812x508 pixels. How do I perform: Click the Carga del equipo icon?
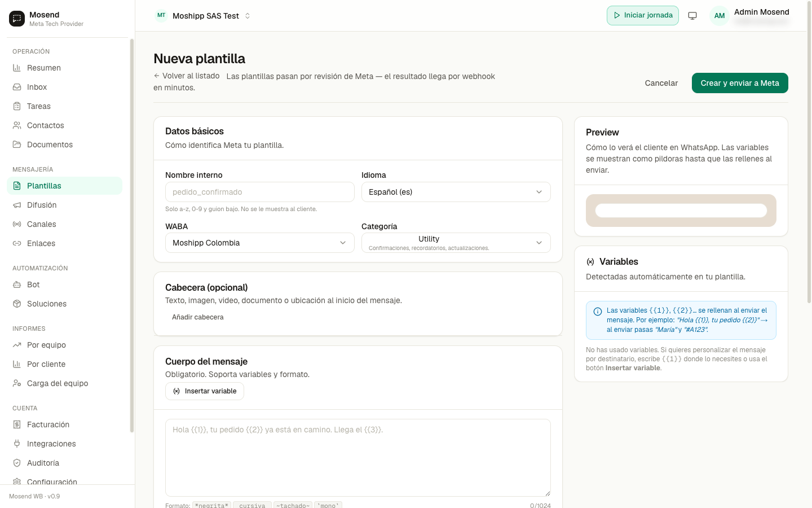(17, 383)
